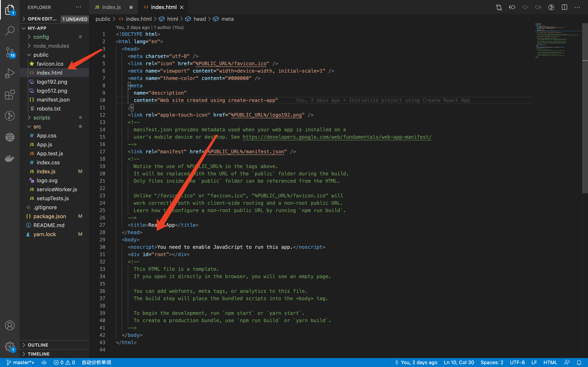The height and width of the screenshot is (367, 588).
Task: Collapse the src folder
Action: tap(37, 126)
